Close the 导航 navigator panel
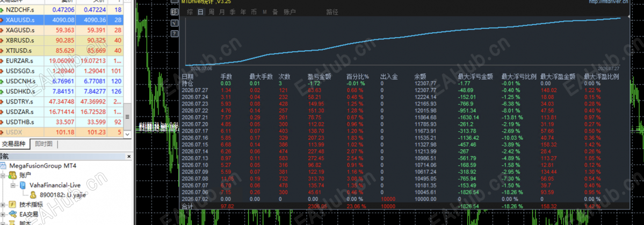644x225 pixels. pyautogui.click(x=129, y=157)
